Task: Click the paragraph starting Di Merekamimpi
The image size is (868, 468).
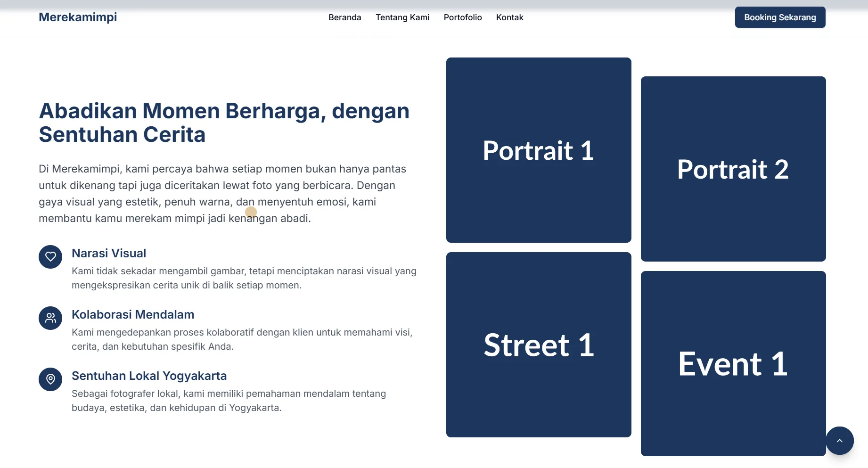Action: click(x=222, y=194)
